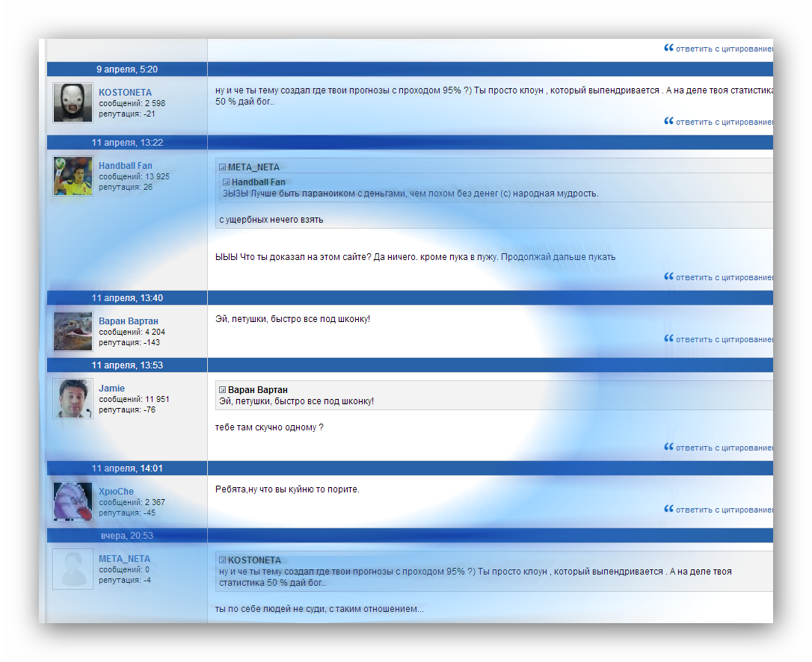This screenshot has height=662, width=812.
Task: Click the quote arrow icon beside quoted Варан Вартан
Action: click(x=222, y=390)
